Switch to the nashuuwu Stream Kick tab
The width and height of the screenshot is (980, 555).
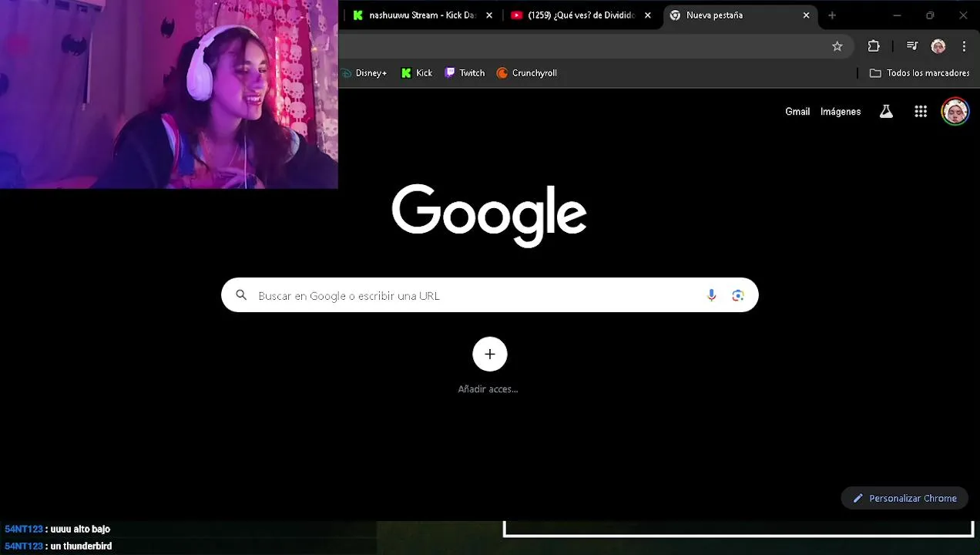pyautogui.click(x=421, y=15)
